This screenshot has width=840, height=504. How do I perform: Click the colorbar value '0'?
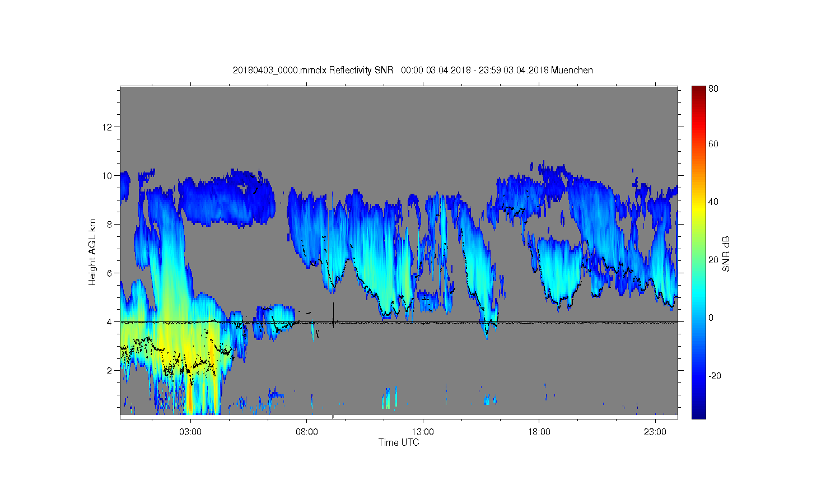click(711, 318)
